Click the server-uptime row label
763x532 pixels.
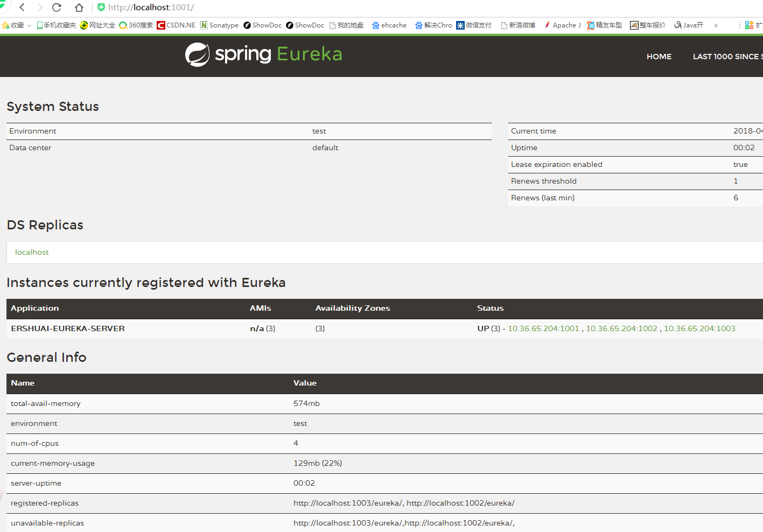tap(36, 483)
